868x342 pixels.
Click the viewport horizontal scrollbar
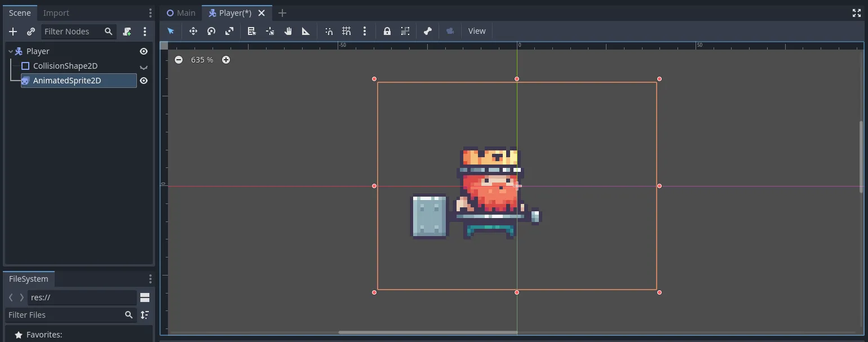428,332
